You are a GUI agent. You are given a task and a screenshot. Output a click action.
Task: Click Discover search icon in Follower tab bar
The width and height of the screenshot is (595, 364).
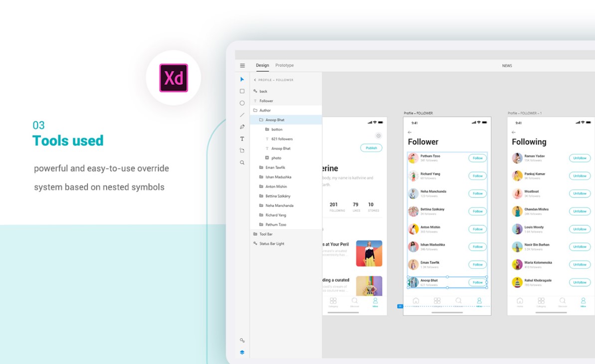click(458, 301)
